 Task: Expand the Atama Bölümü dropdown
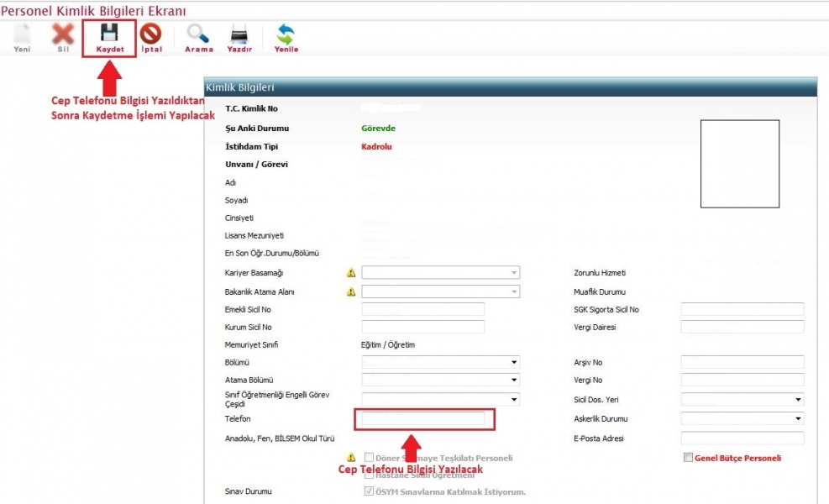[x=513, y=381]
